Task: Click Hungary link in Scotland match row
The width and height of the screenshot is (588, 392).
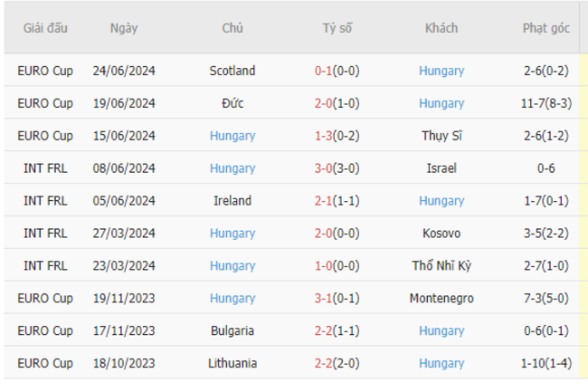Action: (x=441, y=71)
